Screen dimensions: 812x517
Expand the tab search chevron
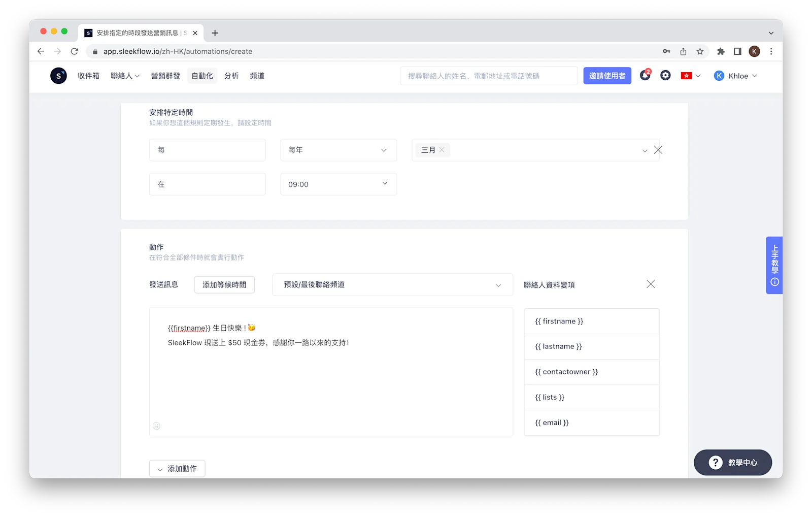tap(771, 33)
